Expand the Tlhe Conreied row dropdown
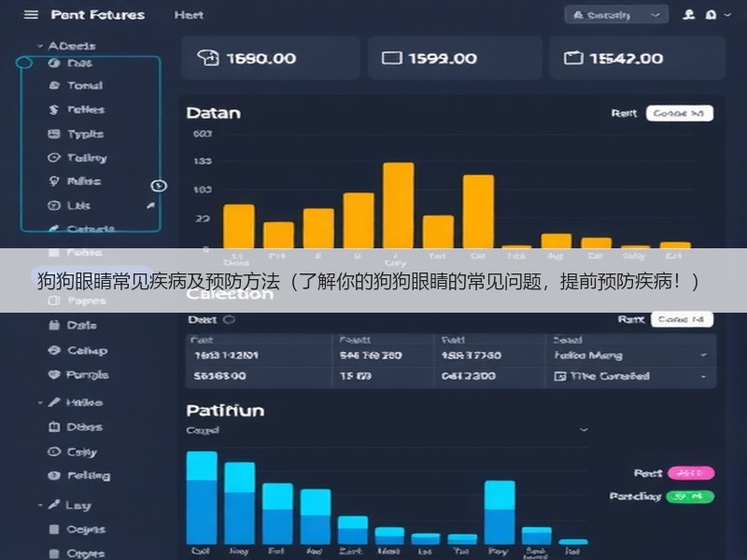The width and height of the screenshot is (747, 560). (704, 376)
